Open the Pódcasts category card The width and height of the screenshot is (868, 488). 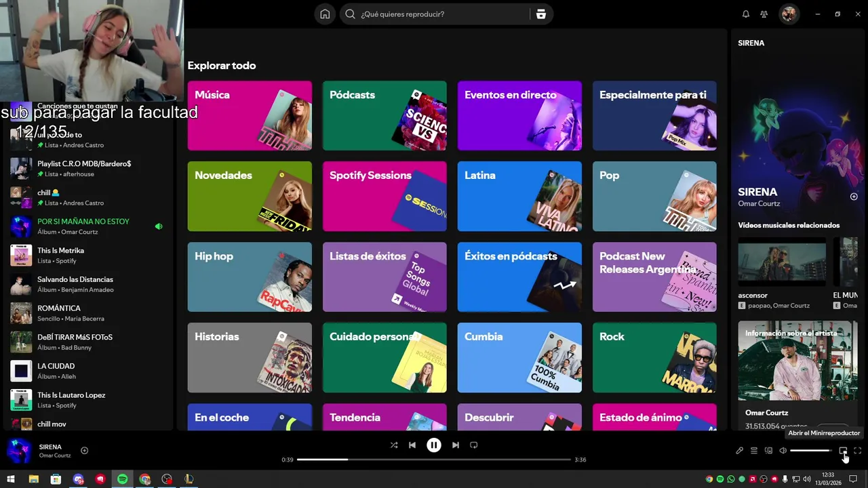point(384,116)
